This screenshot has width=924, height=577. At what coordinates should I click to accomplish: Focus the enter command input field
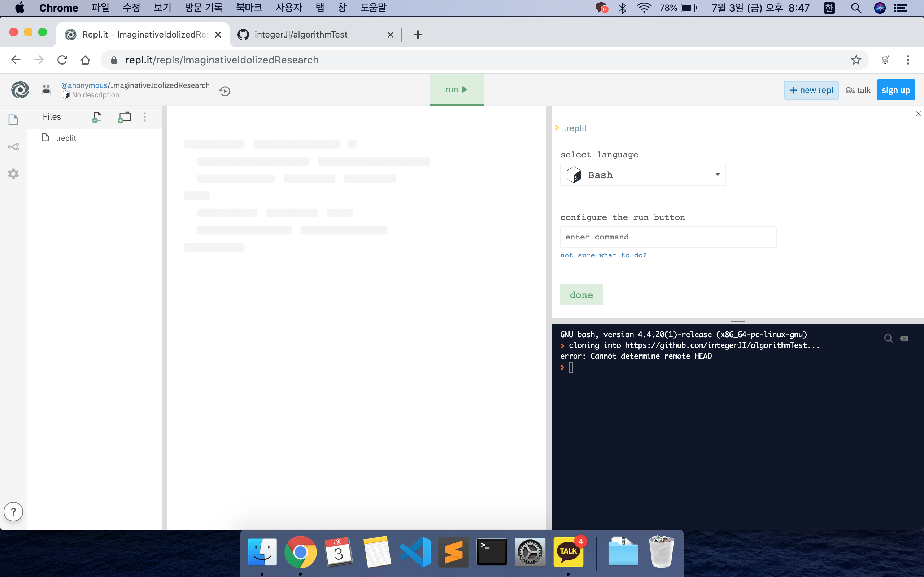668,237
